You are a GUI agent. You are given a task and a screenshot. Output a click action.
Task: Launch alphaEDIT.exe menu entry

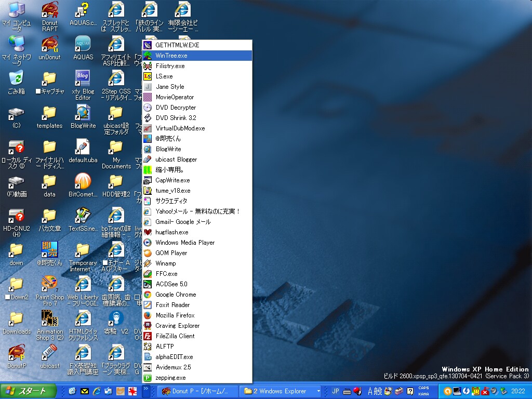tap(197, 356)
